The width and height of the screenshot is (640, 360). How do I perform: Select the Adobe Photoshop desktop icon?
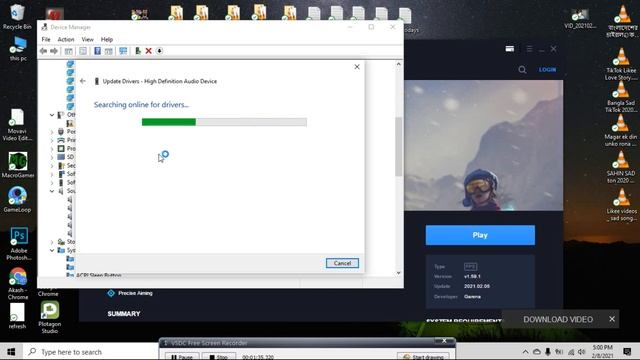19,244
